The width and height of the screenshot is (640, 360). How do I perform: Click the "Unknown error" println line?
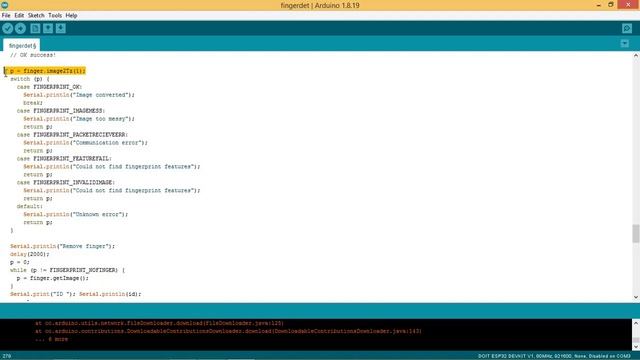tap(76, 214)
